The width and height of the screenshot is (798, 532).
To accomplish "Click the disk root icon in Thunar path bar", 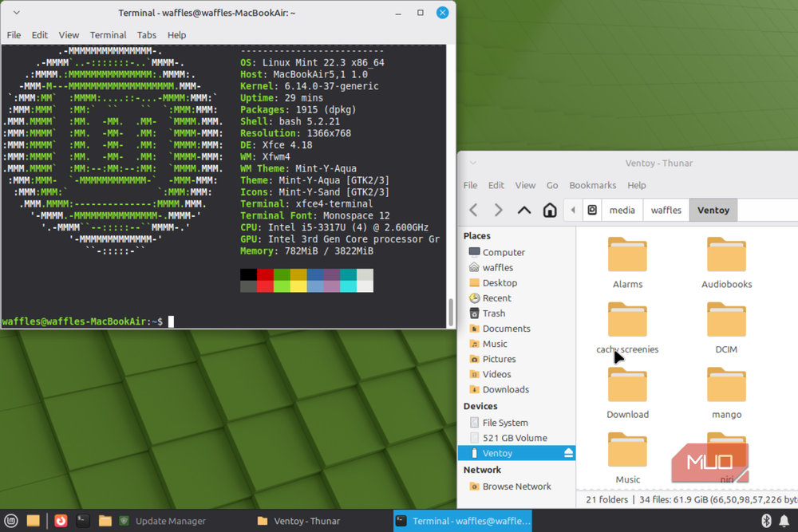I will pos(592,210).
